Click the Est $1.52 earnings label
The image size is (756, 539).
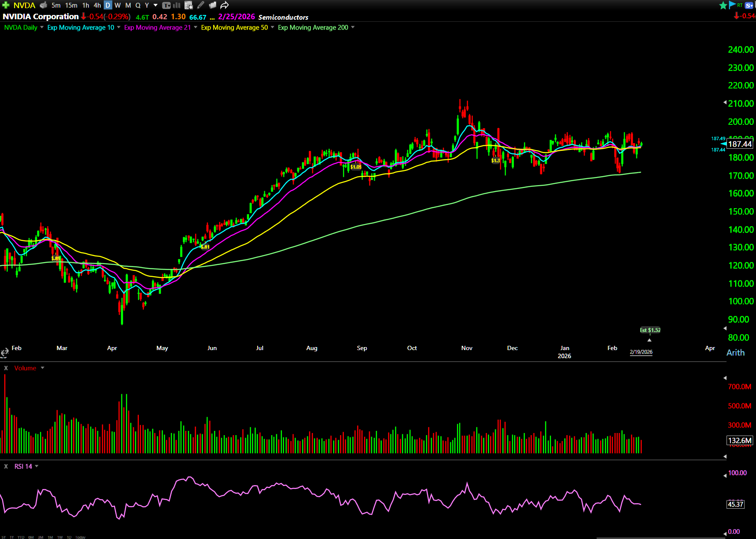[650, 330]
